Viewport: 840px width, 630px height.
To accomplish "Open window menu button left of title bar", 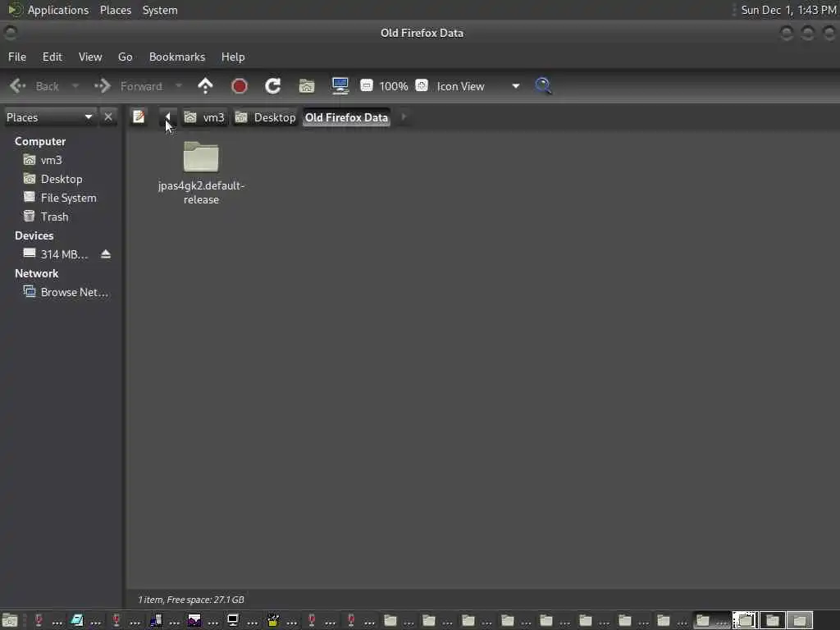I will (x=10, y=33).
